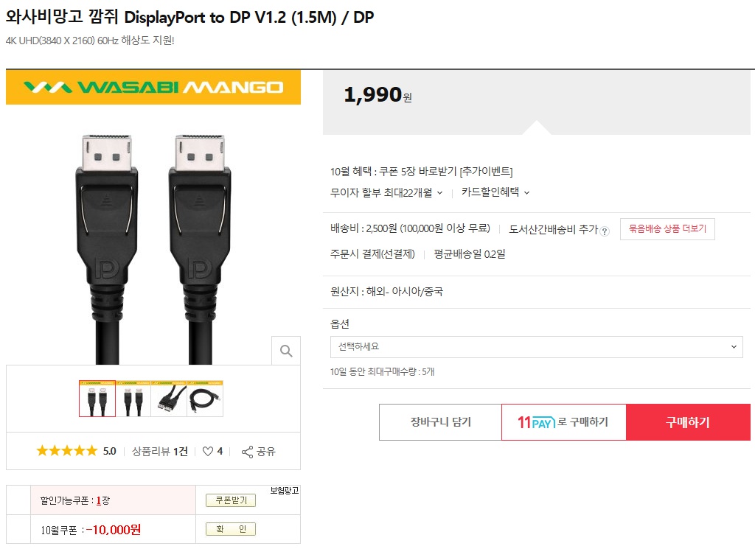The height and width of the screenshot is (560, 755).
Task: Open the 상품리뷰 1건 reviews link
Action: pyautogui.click(x=160, y=451)
